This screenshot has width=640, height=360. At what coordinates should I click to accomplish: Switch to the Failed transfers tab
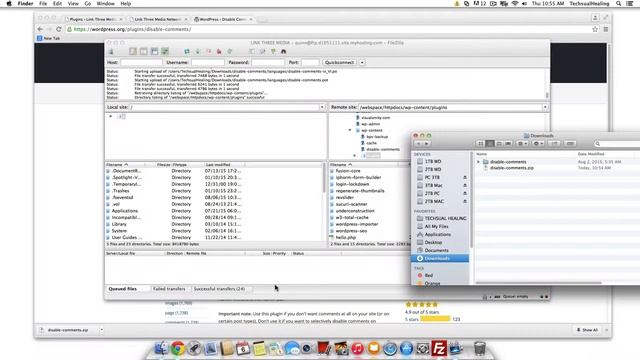[169, 289]
